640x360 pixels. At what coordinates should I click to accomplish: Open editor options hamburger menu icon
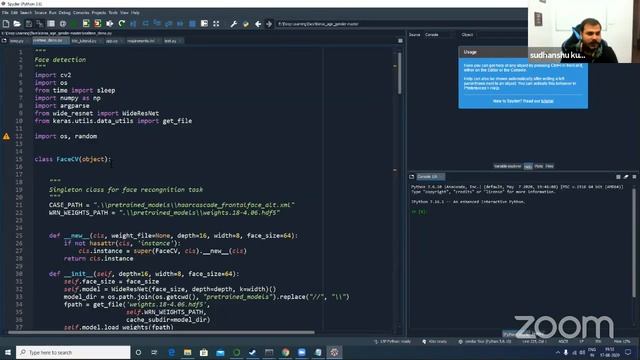(x=400, y=41)
